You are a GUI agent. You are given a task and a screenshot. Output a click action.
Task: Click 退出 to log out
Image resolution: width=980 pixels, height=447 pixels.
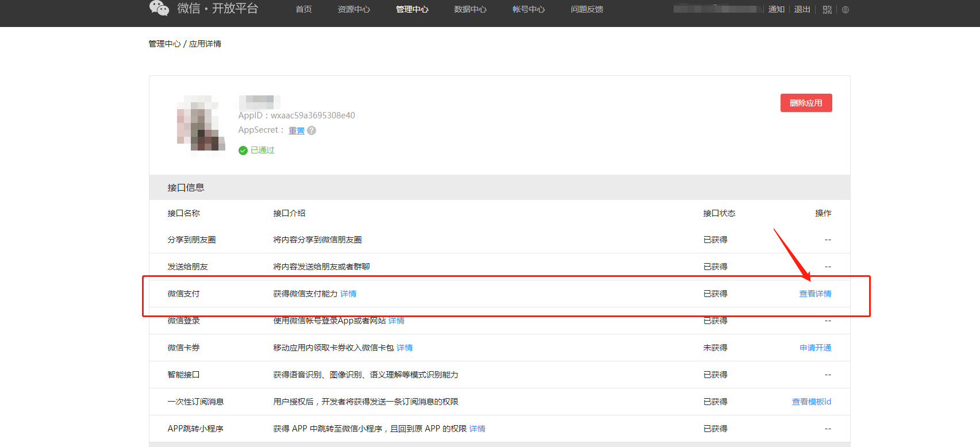(802, 9)
